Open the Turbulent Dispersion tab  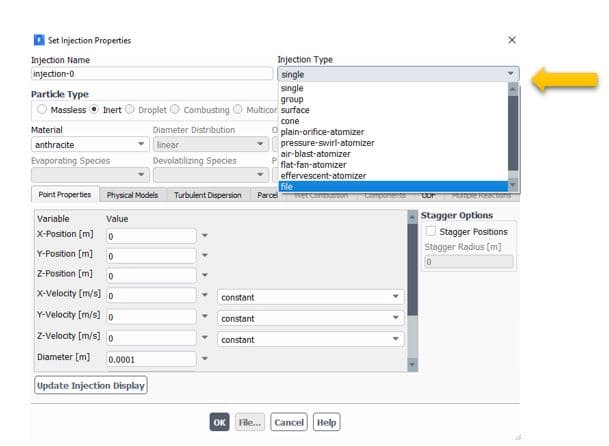tap(207, 195)
